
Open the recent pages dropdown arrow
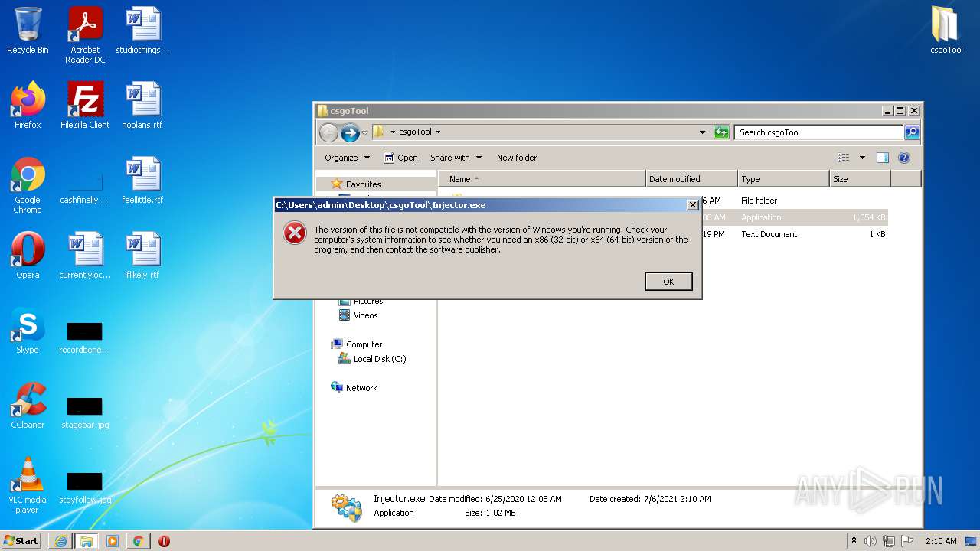click(364, 132)
